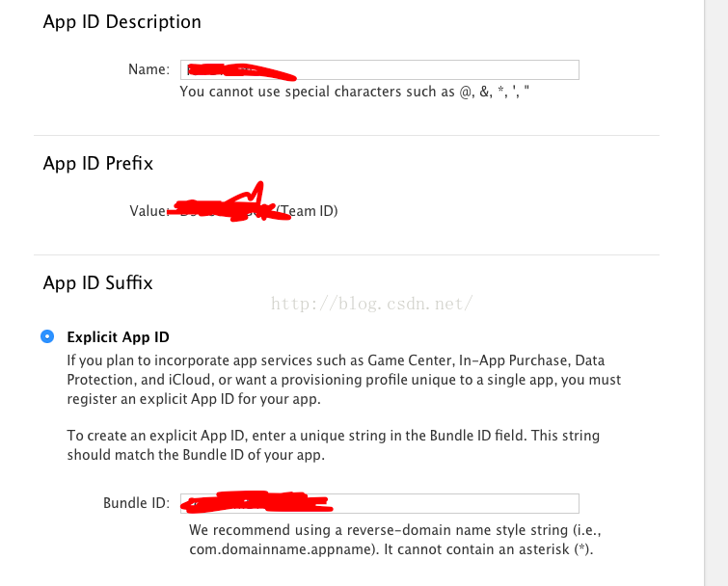This screenshot has width=728, height=586.
Task: Click the Bundle ID: field label
Action: (x=136, y=503)
